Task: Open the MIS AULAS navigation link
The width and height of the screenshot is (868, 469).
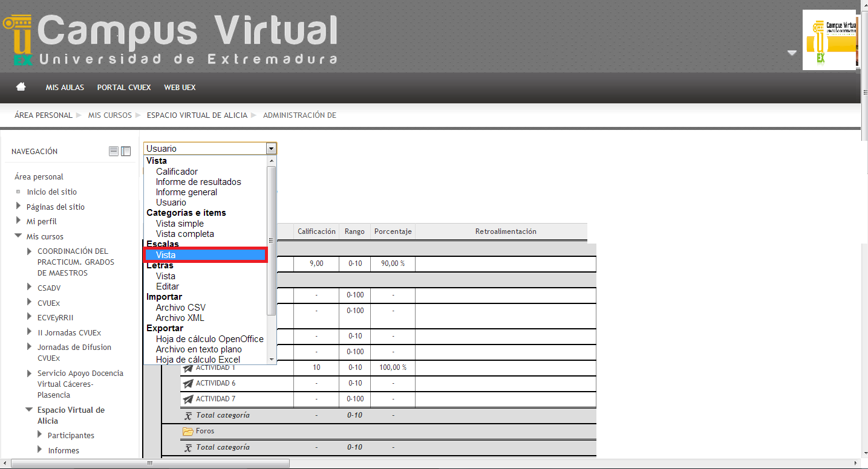Action: click(65, 88)
